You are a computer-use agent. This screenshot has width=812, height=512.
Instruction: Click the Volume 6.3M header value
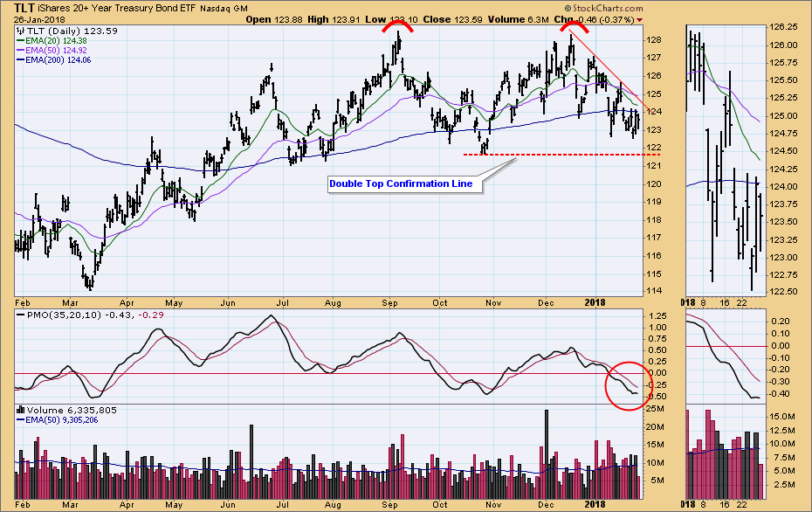tap(518, 19)
